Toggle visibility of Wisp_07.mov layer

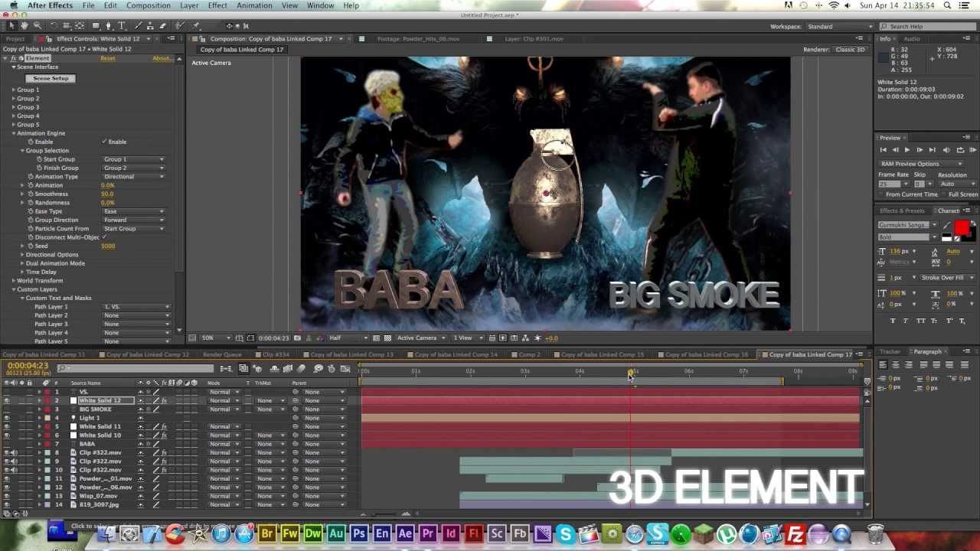7,496
